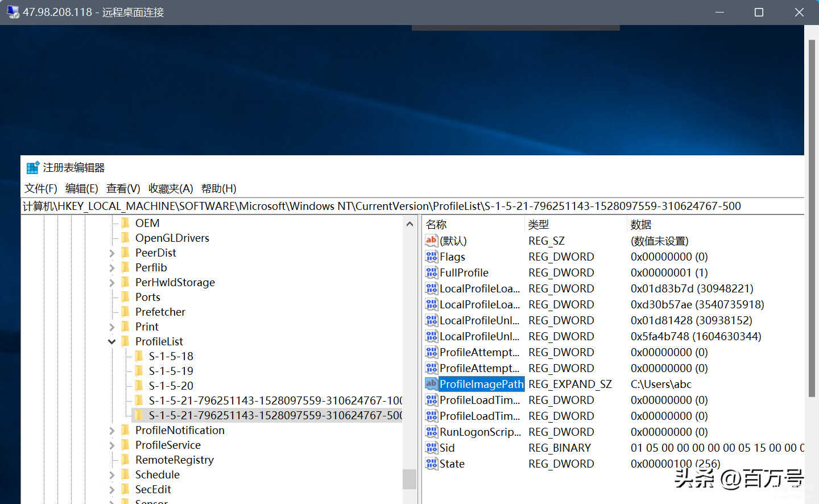
Task: Open the 查看(V) menu
Action: point(123,188)
